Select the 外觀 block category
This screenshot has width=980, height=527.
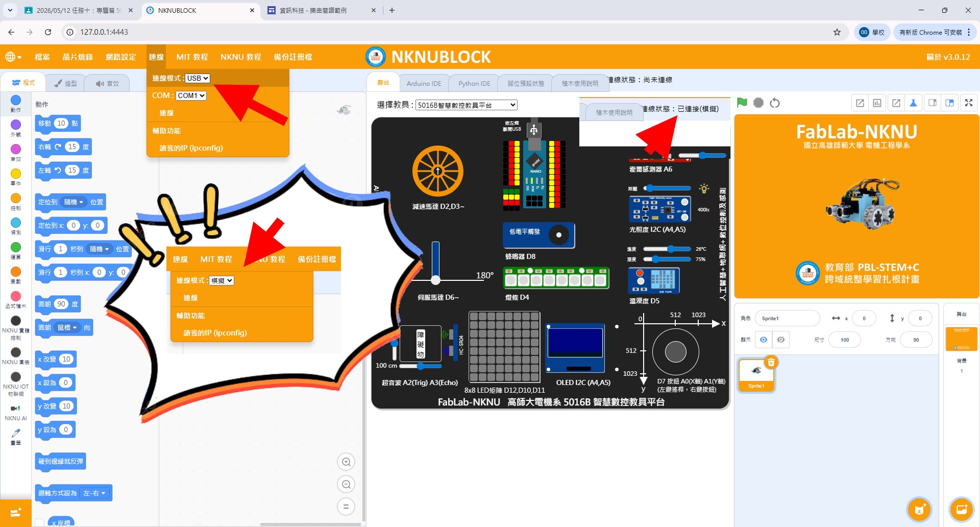click(16, 128)
